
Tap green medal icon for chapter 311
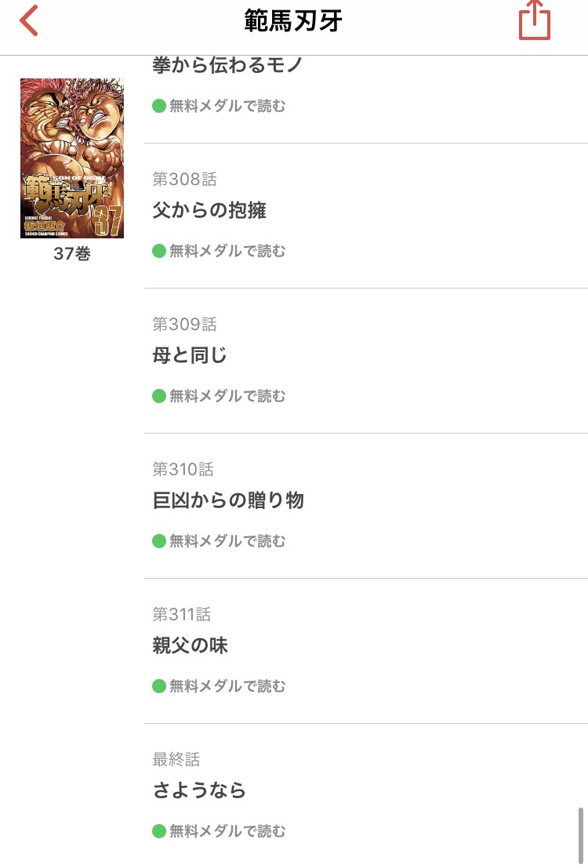coord(159,686)
